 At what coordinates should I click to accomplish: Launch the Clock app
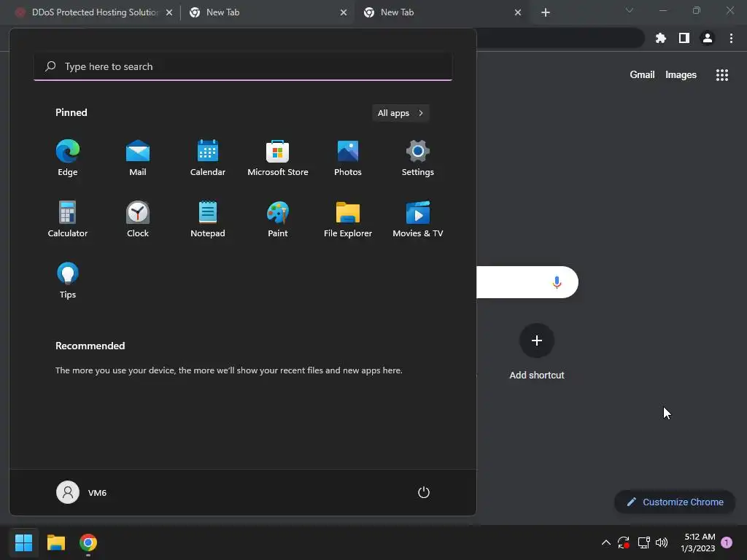click(138, 219)
